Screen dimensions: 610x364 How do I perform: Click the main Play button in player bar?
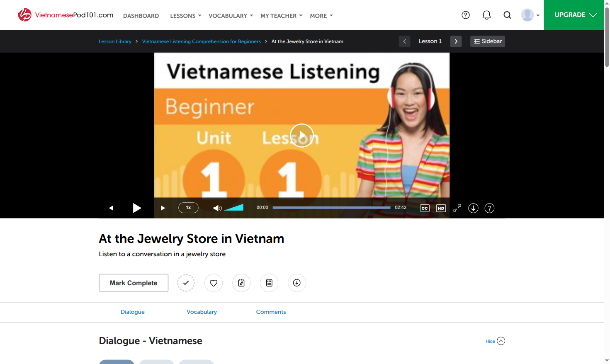(137, 208)
